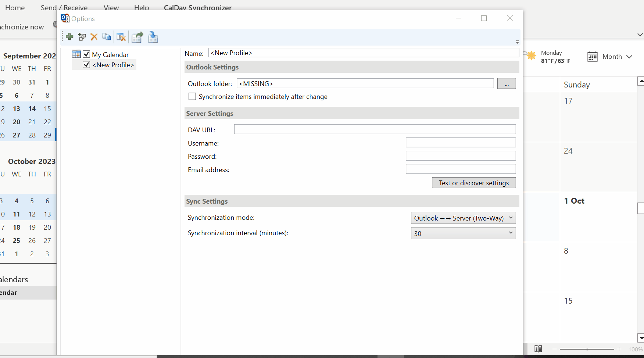Viewport: 644px width, 358px height.
Task: Add a new synchronization profile
Action: point(70,37)
